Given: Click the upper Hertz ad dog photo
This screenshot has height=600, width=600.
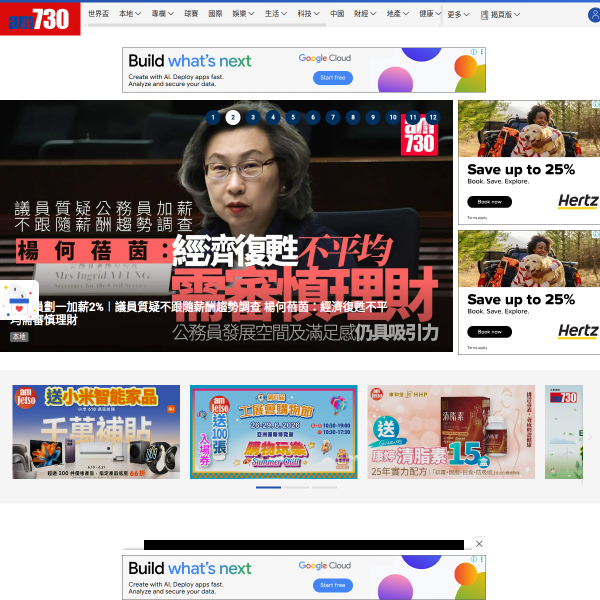Looking at the screenshot, I should tap(529, 129).
